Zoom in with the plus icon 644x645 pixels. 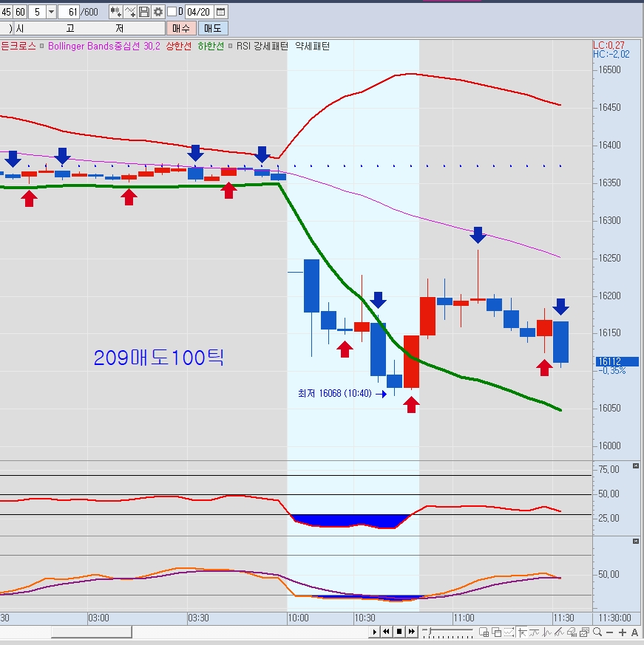click(623, 632)
